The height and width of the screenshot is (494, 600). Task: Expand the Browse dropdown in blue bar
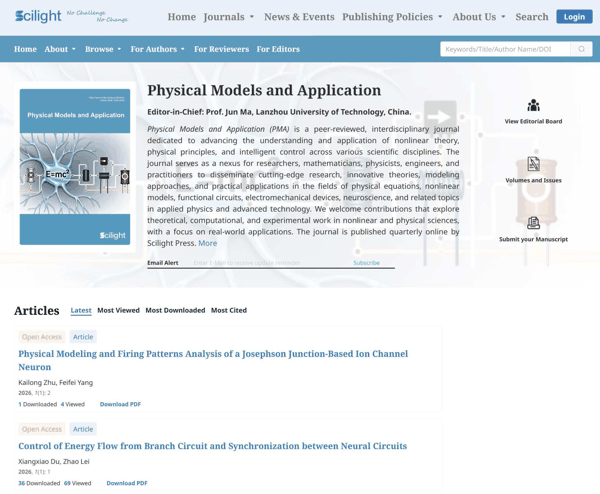(103, 49)
